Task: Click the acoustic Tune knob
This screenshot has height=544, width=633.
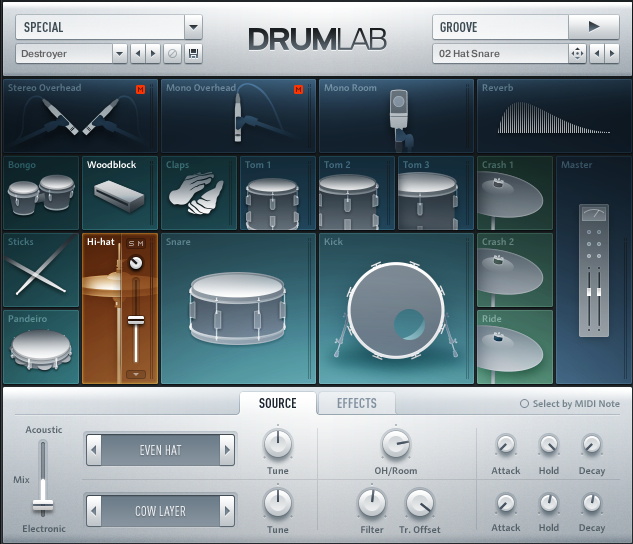Action: (278, 444)
